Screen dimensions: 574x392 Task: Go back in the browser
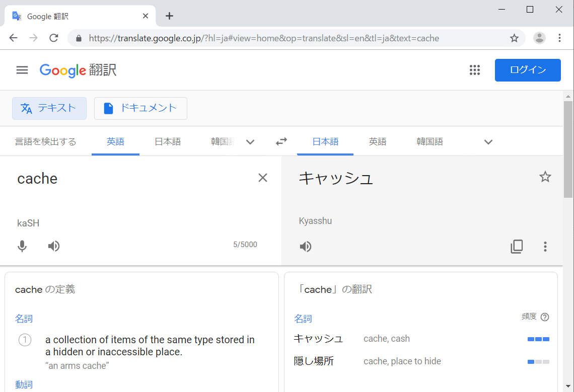point(14,38)
